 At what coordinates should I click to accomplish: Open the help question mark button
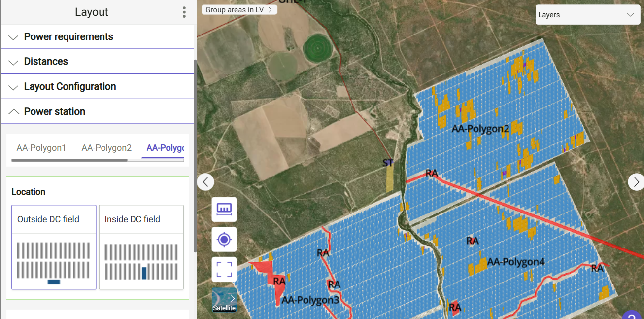[633, 316]
